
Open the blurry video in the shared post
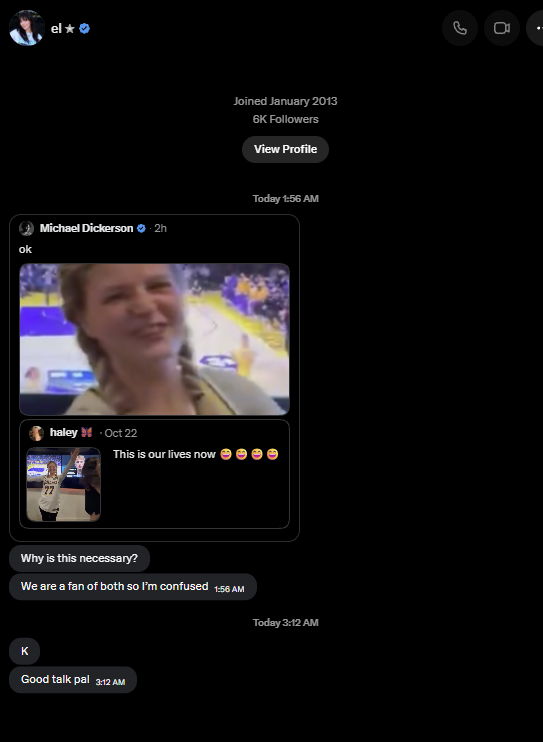pyautogui.click(x=154, y=339)
